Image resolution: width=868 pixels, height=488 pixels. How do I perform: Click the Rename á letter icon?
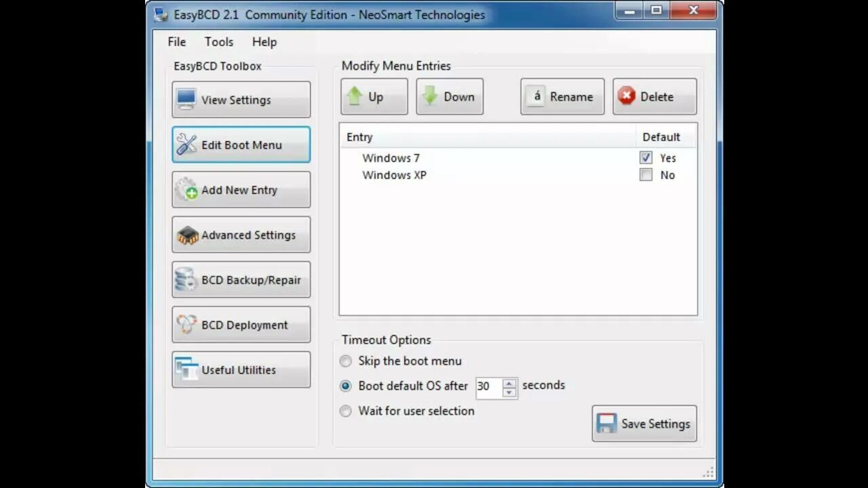tap(537, 96)
